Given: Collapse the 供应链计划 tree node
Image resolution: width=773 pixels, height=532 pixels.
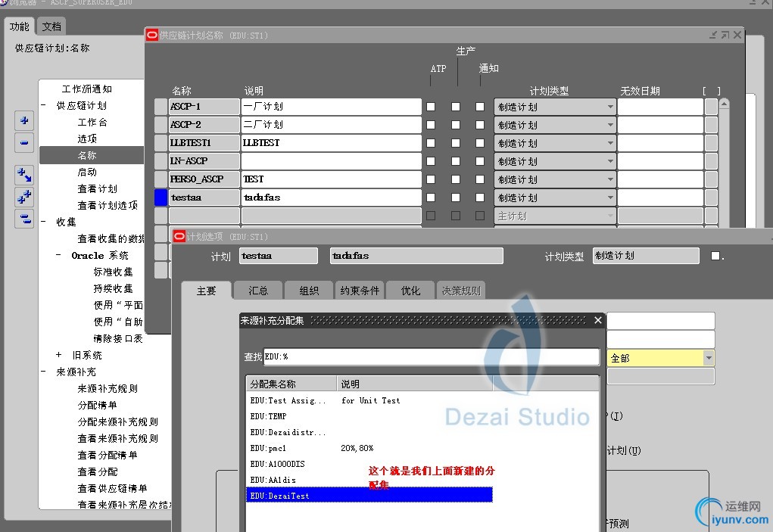Looking at the screenshot, I should (x=44, y=105).
